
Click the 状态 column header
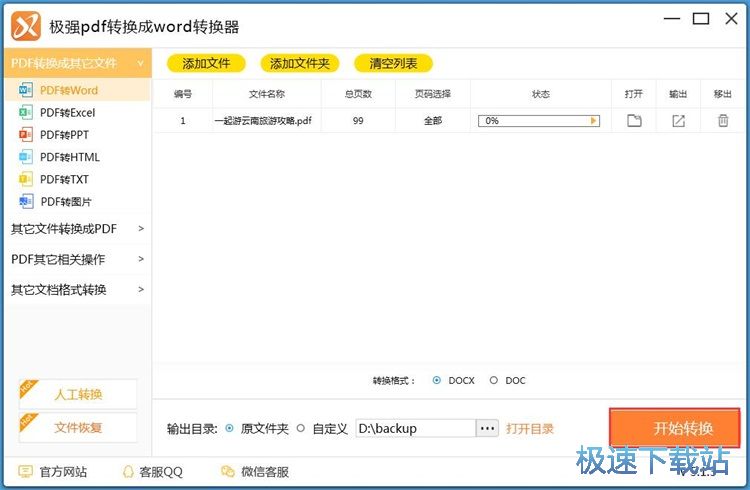coord(541,94)
